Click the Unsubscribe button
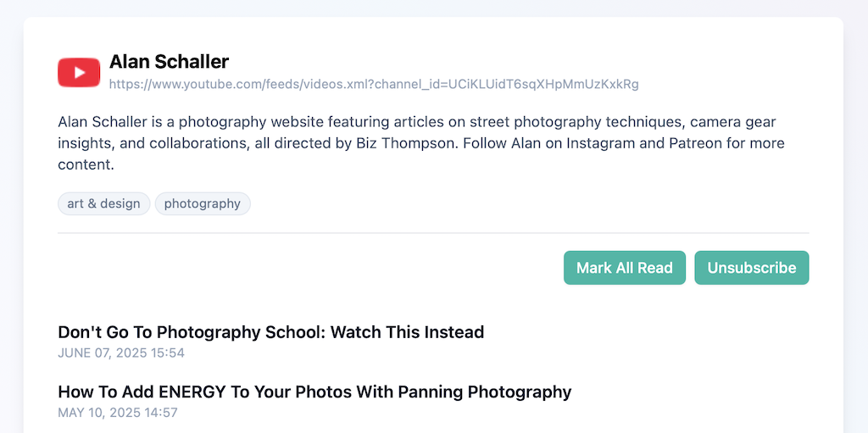 click(x=752, y=268)
